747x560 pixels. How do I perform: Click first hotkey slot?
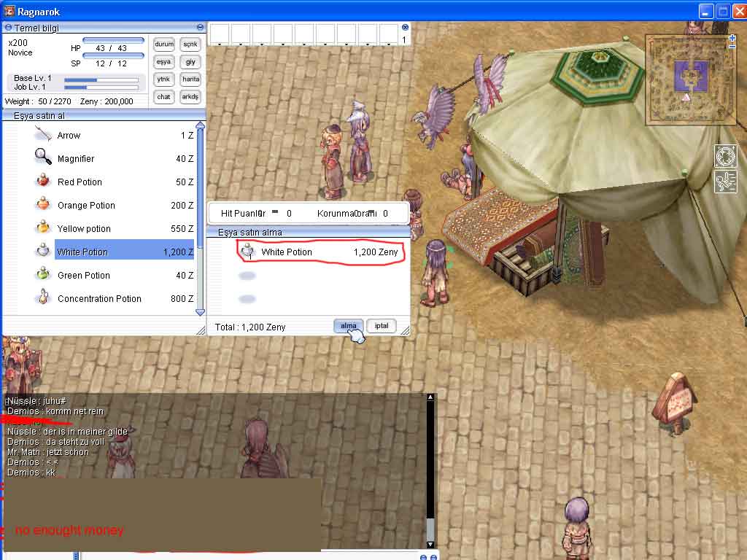click(220, 34)
